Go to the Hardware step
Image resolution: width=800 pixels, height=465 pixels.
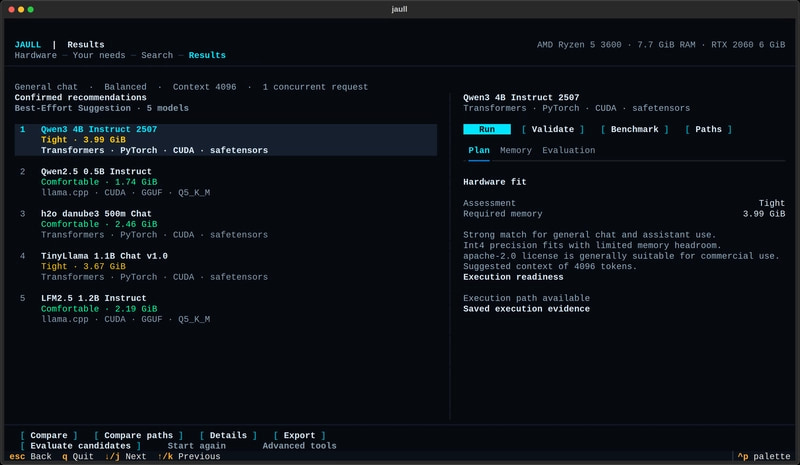[x=36, y=55]
